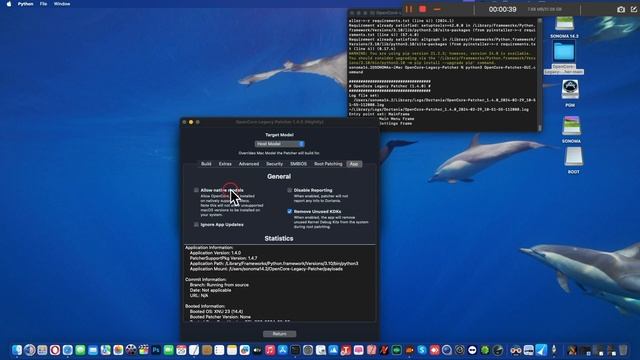Open Finder from the dock

(x=17, y=350)
